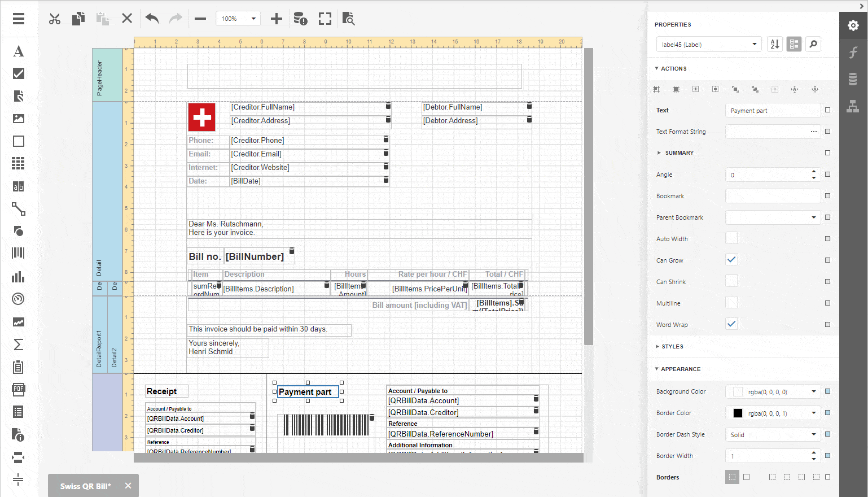Select the Bar Code control tool
This screenshot has height=497, width=868.
pos(19,253)
